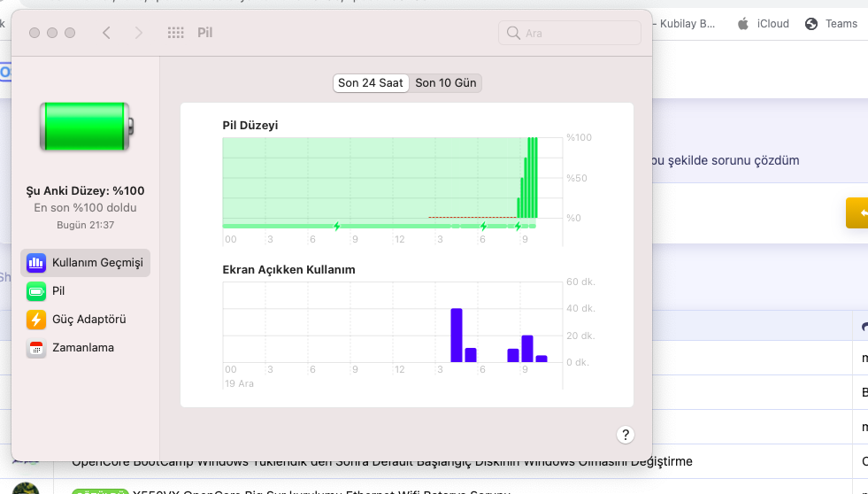Viewport: 868px width, 494px height.
Task: Click the question mark help button
Action: click(x=626, y=434)
